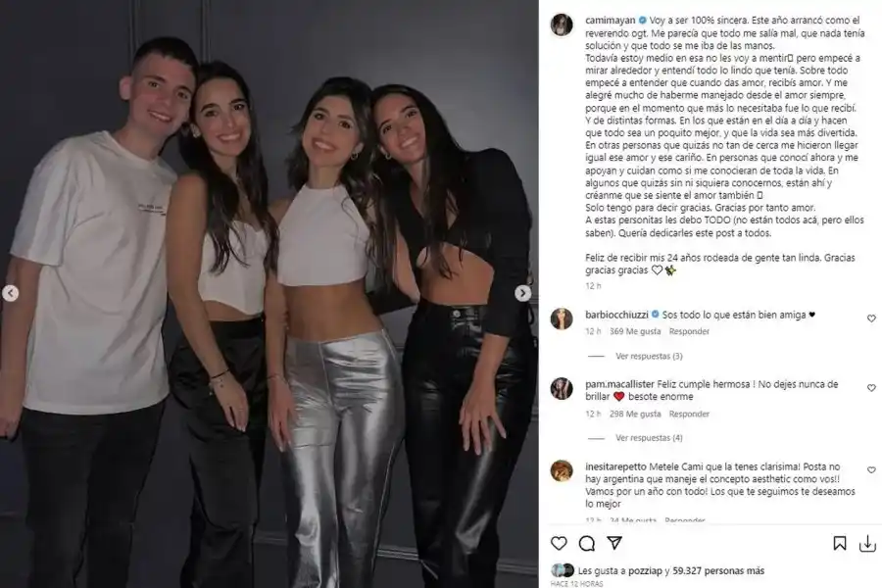Go to the previous photo in carousel
Viewport: 882px width, 588px height.
pyautogui.click(x=10, y=293)
